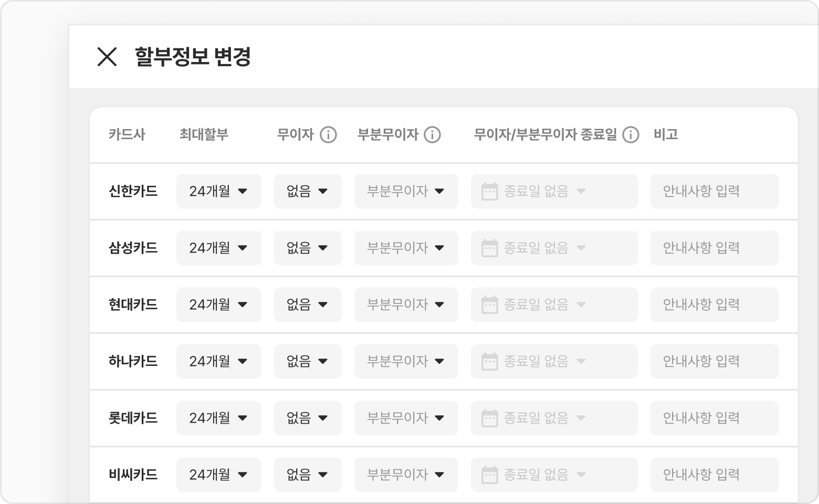Image resolution: width=819 pixels, height=504 pixels.
Task: Click 신한카드 안내사항 입력 field
Action: coord(714,192)
